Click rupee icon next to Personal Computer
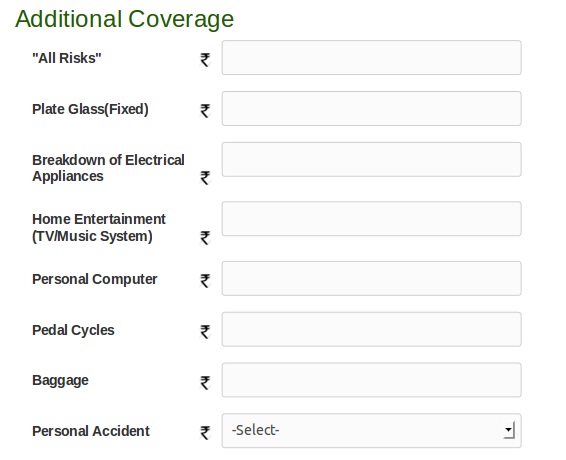 click(205, 281)
